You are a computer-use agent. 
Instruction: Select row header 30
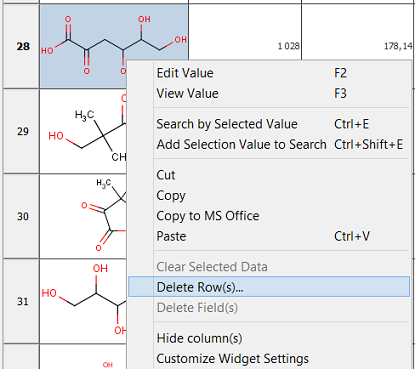22,216
